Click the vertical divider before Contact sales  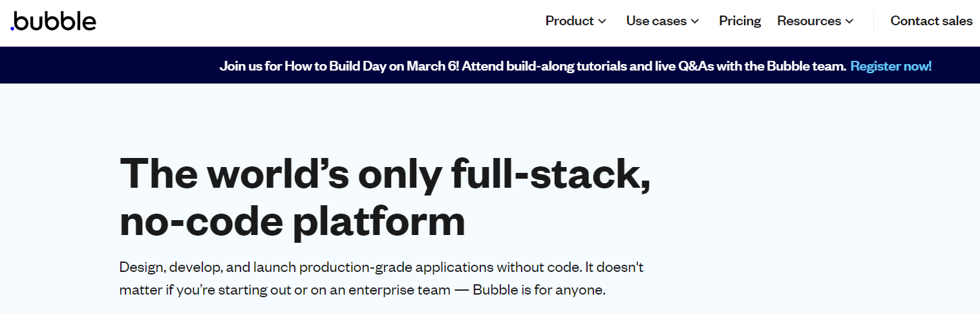pos(873,21)
